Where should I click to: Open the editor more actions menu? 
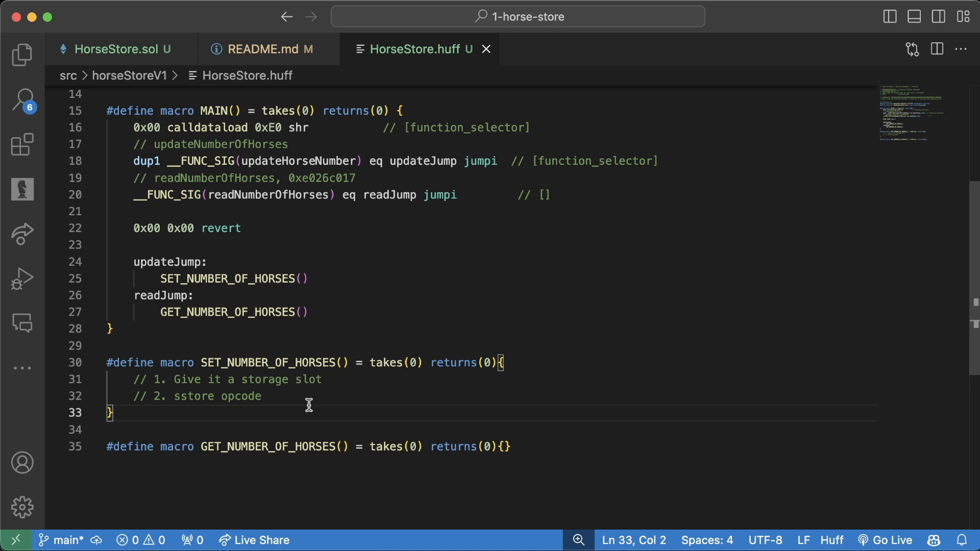tap(962, 49)
